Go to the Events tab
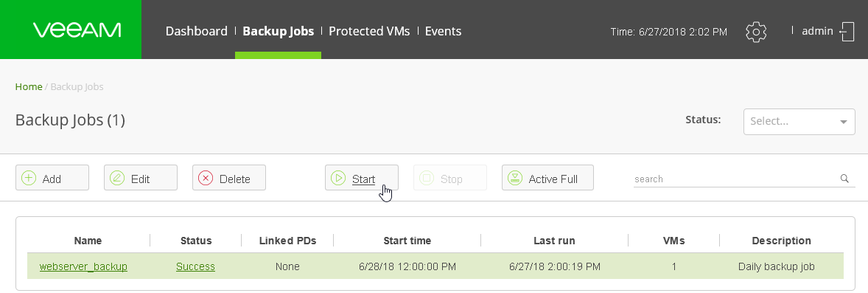The height and width of the screenshot is (293, 868). pos(443,31)
